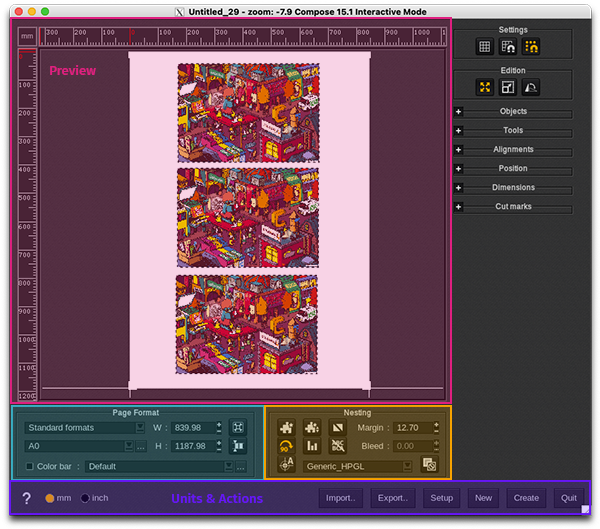Click the overlapping squares icon beside Generic_HPGL

click(x=429, y=465)
